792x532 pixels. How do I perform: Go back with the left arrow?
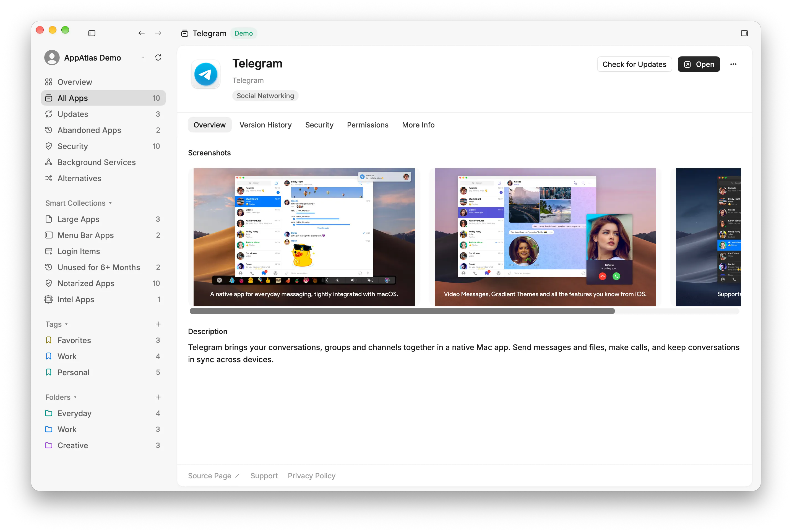coord(142,33)
